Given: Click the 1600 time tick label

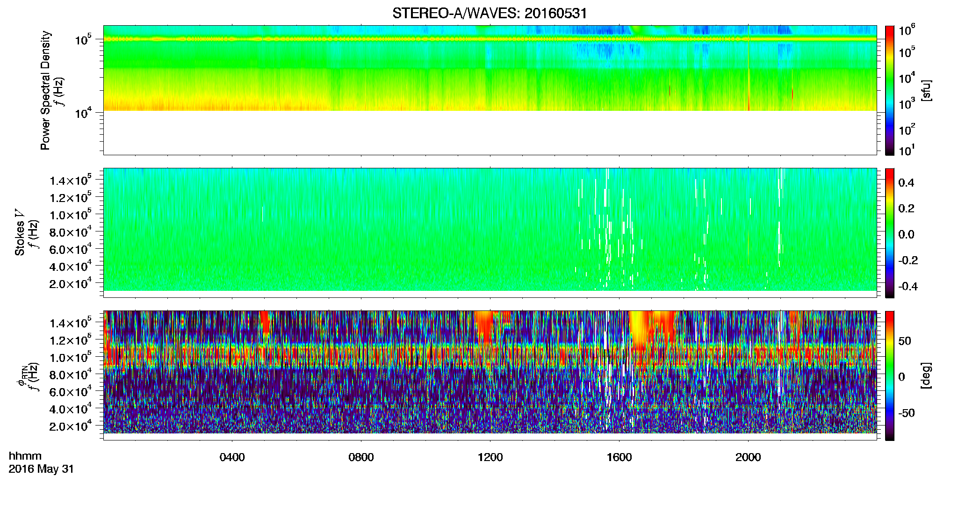Looking at the screenshot, I should click(619, 457).
